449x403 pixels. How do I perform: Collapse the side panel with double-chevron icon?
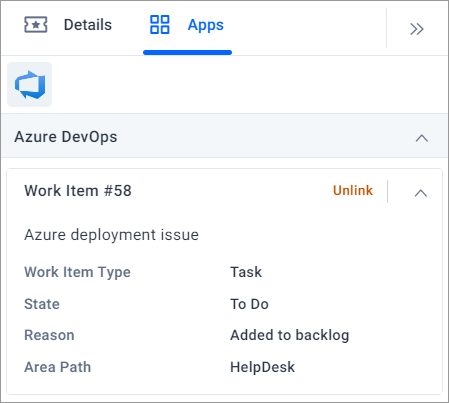(x=417, y=29)
